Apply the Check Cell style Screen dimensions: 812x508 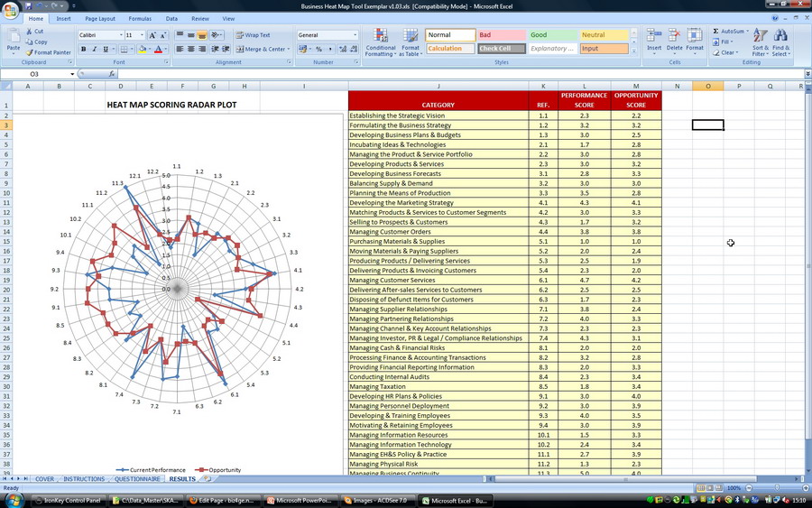point(501,49)
